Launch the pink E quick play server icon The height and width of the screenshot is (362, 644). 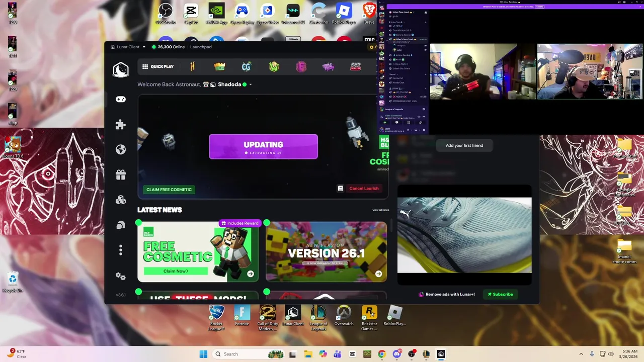click(x=301, y=66)
